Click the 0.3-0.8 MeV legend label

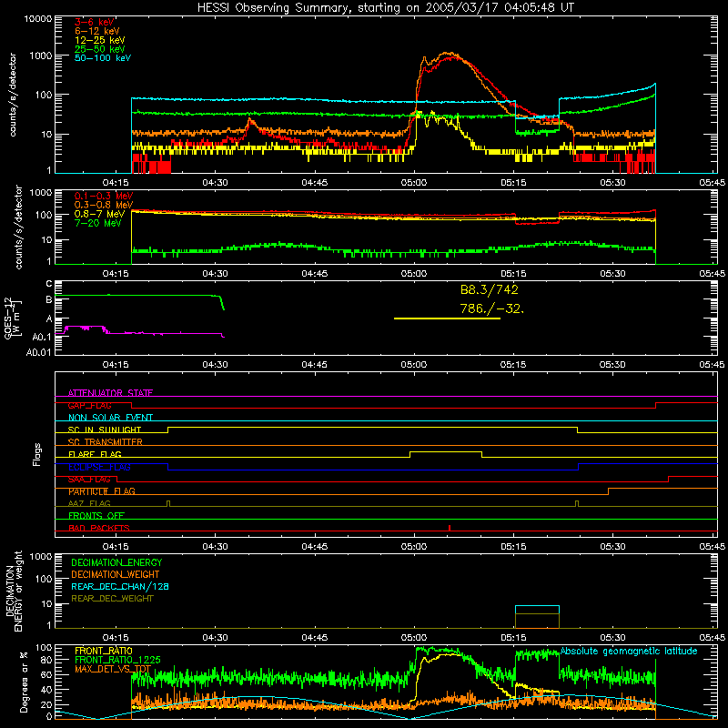click(104, 206)
